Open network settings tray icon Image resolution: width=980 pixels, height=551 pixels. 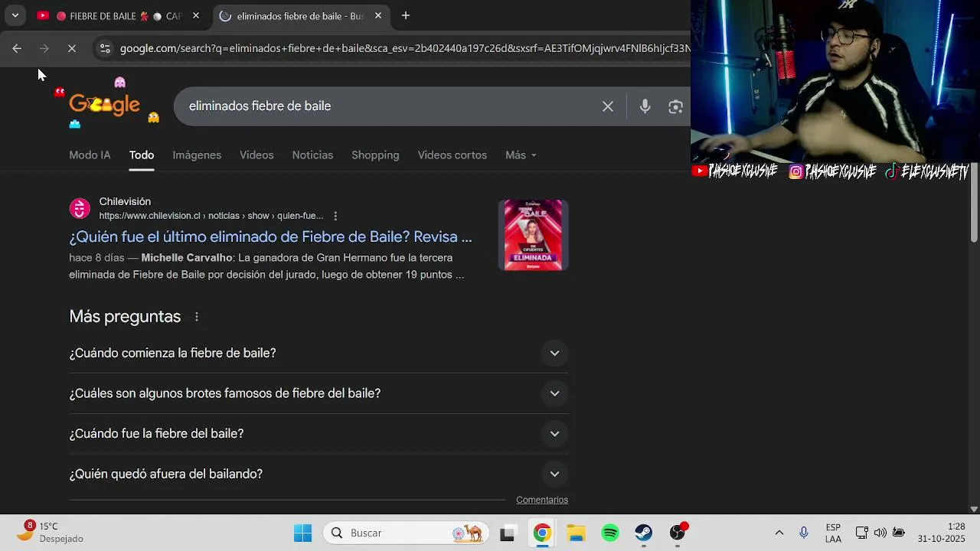click(x=862, y=533)
